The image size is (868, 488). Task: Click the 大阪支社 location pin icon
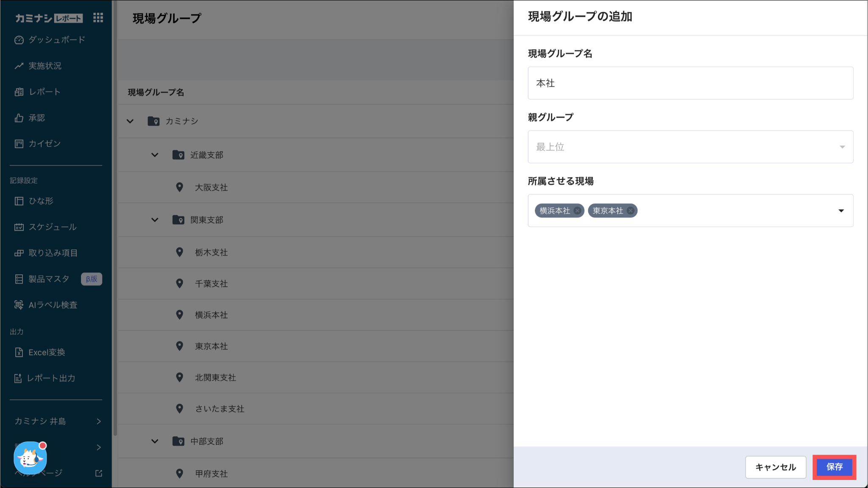pos(179,187)
